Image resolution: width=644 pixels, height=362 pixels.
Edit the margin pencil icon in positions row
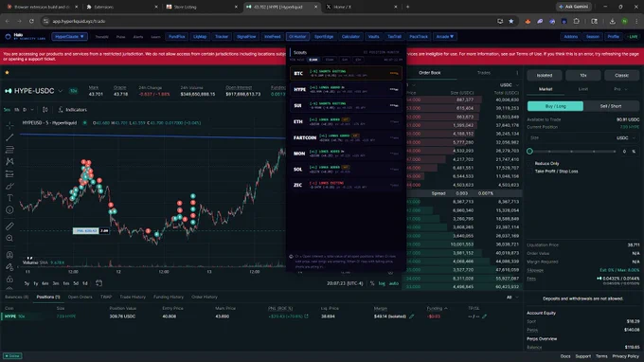coord(412,317)
